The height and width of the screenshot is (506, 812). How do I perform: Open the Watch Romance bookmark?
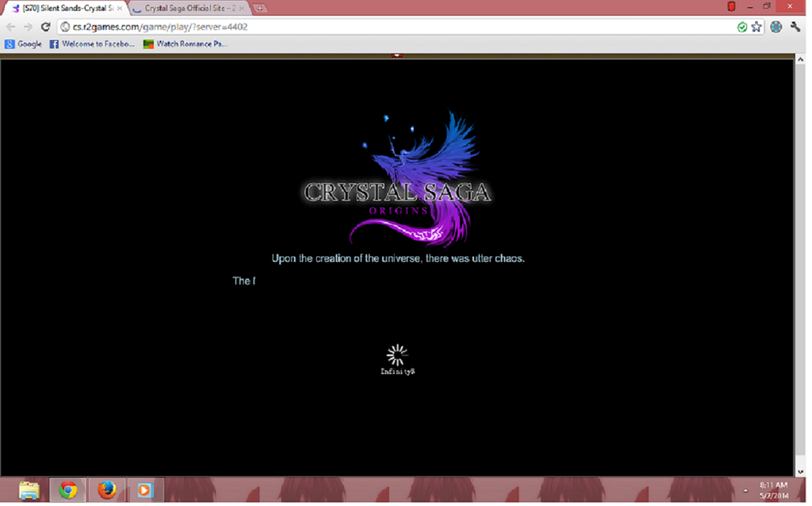click(x=185, y=44)
